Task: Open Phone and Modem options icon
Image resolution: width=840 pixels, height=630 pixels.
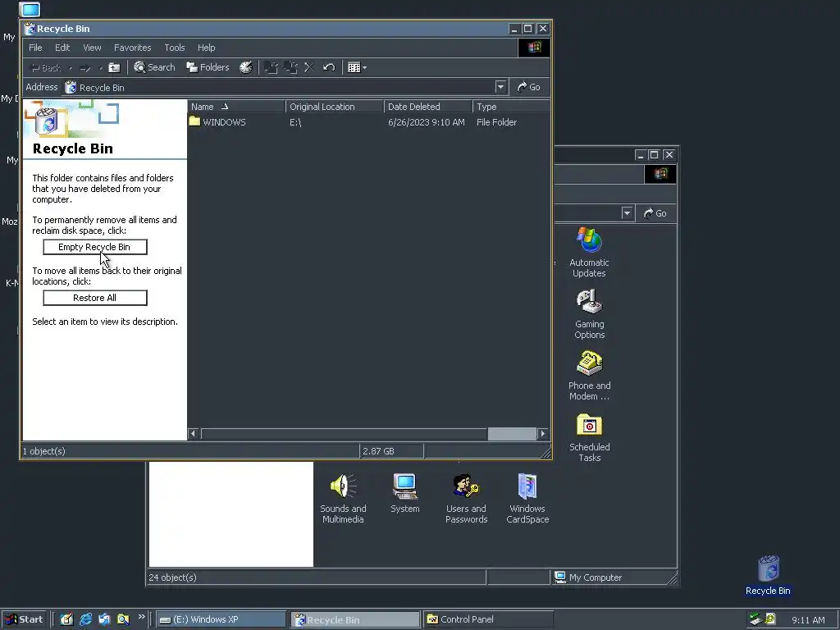Action: point(589,375)
